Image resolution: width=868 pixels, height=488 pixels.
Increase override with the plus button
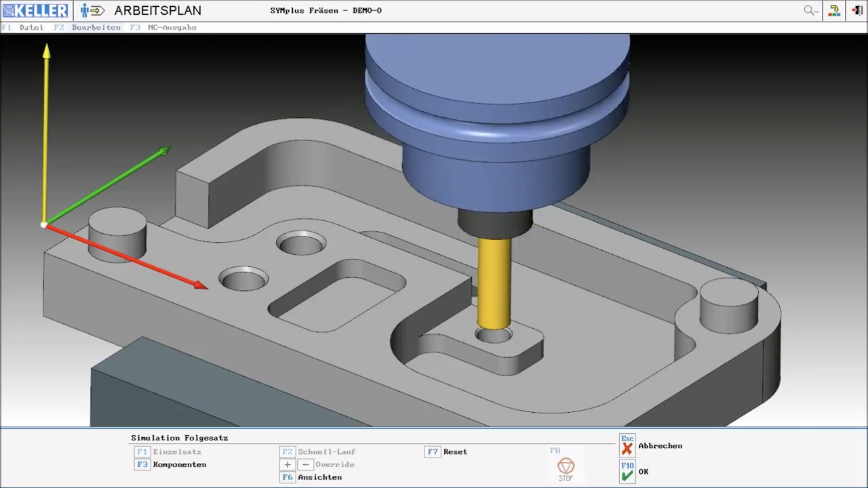click(x=287, y=464)
